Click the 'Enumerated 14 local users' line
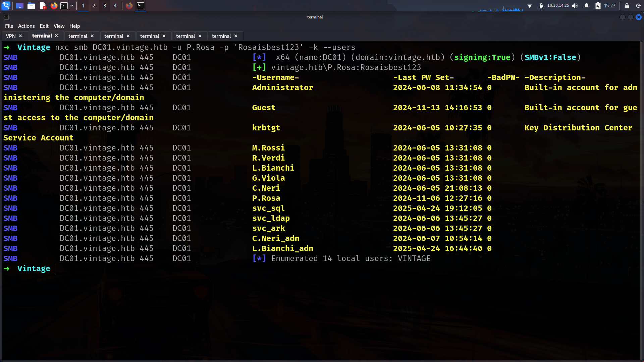The height and width of the screenshot is (362, 644). click(x=341, y=258)
